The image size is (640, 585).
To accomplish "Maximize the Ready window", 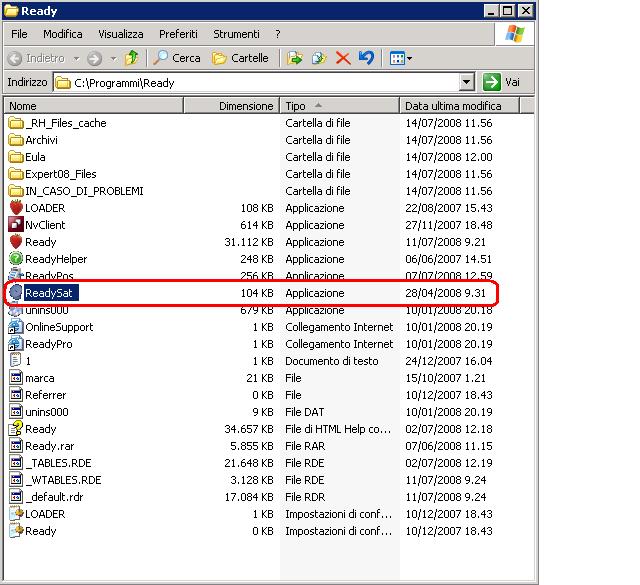I will pyautogui.click(x=508, y=11).
